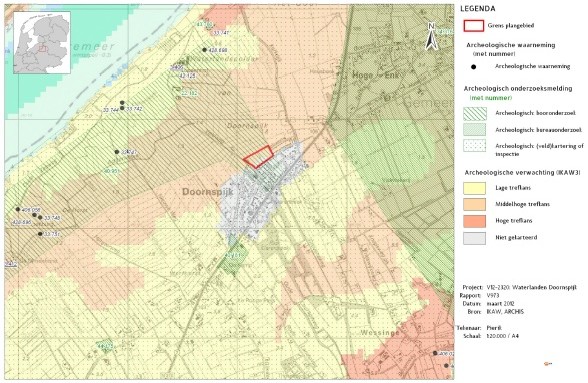Image resolution: width=588 pixels, height=383 pixels.
Task: Click the dotted veldkartering legend symbol
Action: coord(474,146)
